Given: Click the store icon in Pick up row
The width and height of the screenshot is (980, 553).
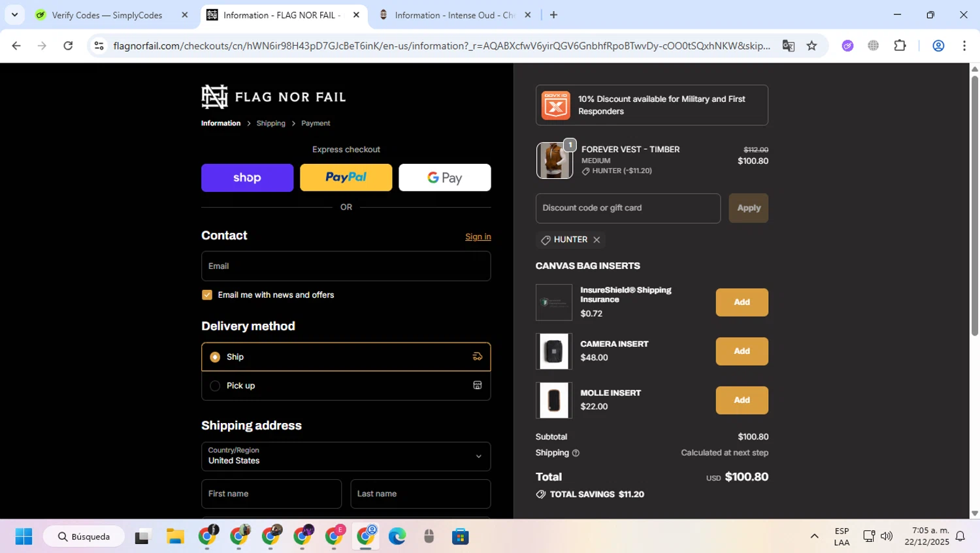Looking at the screenshot, I should point(478,385).
